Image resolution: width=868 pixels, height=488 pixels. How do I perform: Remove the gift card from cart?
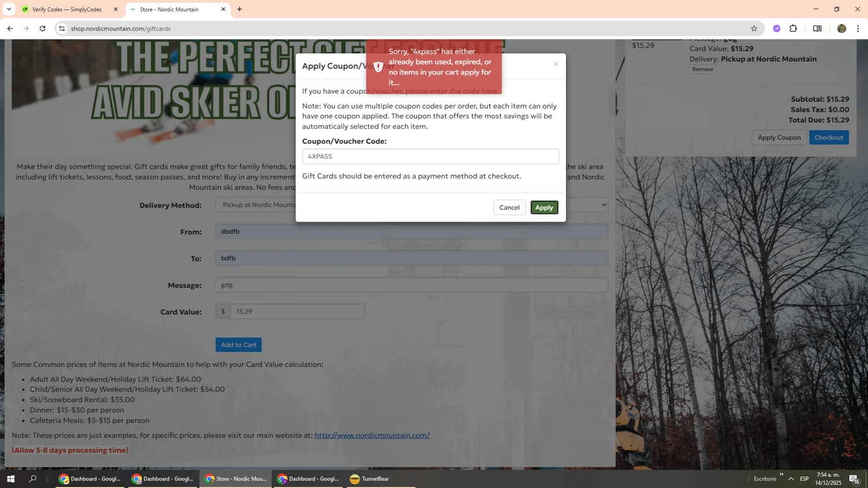coord(703,69)
